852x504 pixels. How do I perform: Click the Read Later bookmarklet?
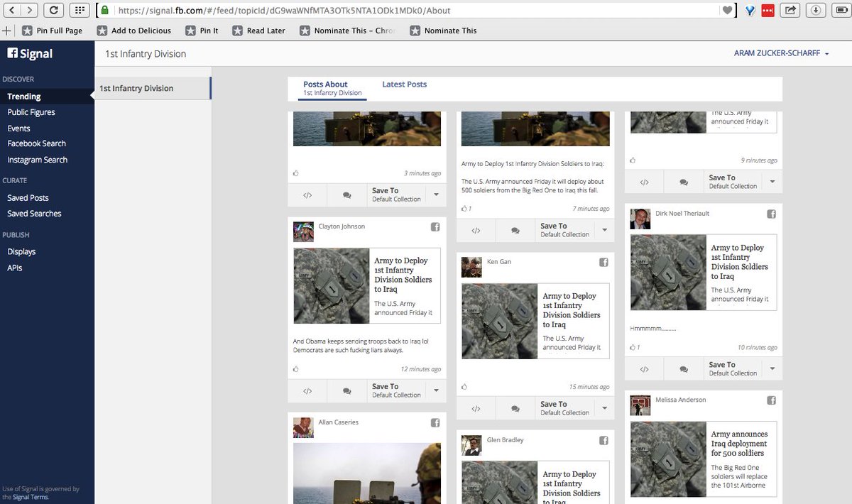point(259,31)
